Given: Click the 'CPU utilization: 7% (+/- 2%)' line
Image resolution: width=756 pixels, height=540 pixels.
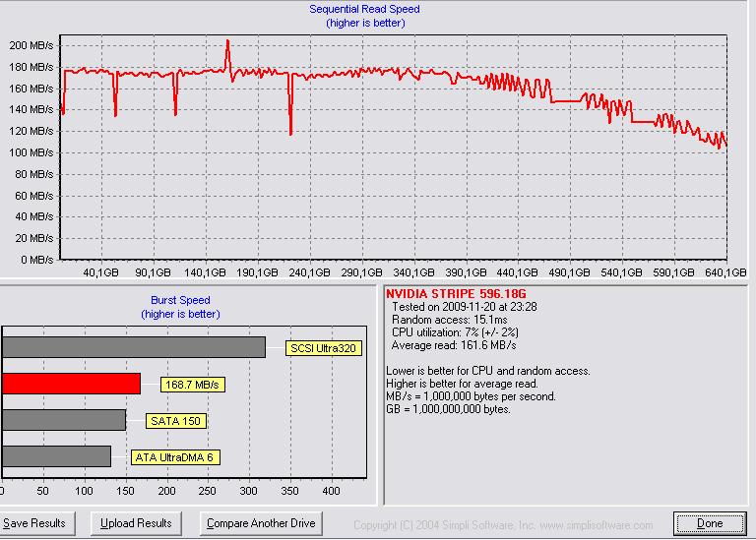Looking at the screenshot, I should (455, 332).
